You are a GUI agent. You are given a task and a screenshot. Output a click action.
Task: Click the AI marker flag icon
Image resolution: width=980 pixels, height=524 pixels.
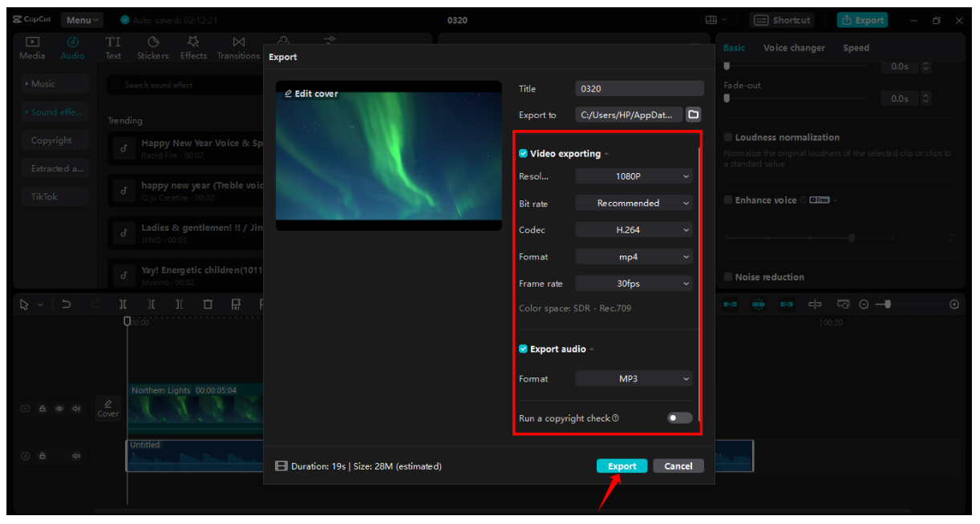tap(236, 304)
